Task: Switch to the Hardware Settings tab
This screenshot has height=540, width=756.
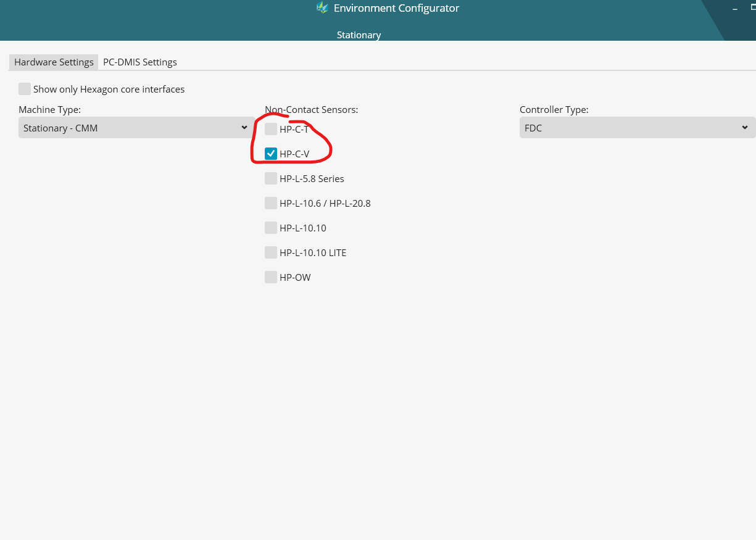Action: (54, 62)
